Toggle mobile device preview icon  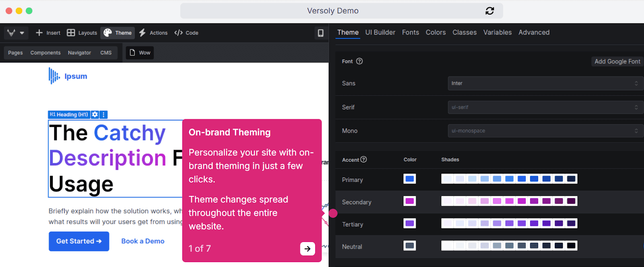320,33
